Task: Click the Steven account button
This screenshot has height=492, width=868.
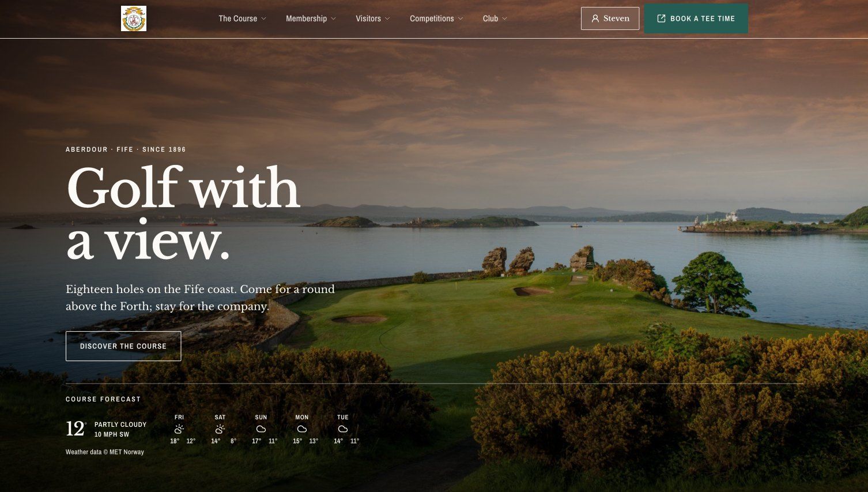Action: tap(610, 18)
